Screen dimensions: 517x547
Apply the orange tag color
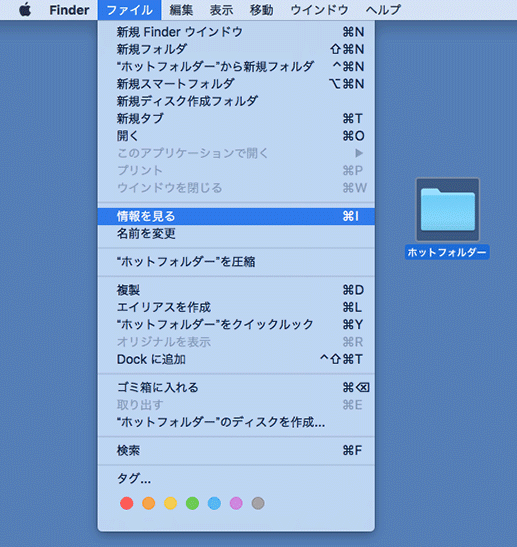click(x=149, y=503)
